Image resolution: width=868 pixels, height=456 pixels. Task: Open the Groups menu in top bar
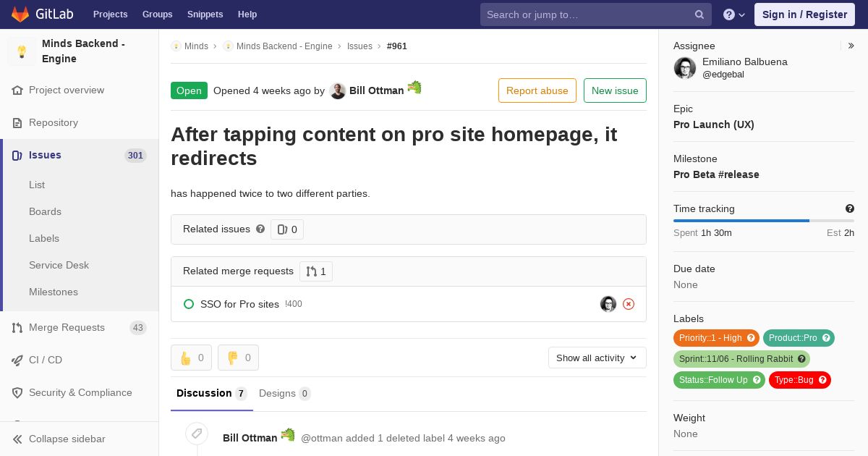point(157,14)
